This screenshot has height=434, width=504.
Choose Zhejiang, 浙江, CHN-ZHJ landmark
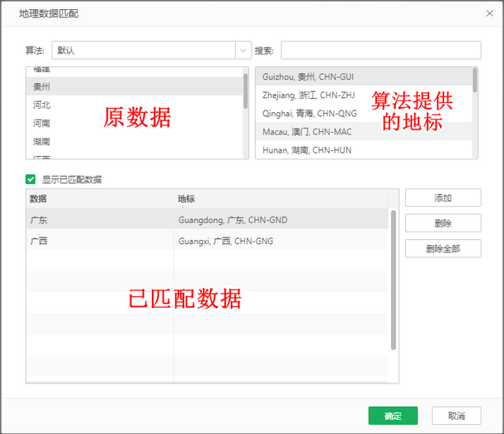pyautogui.click(x=365, y=95)
